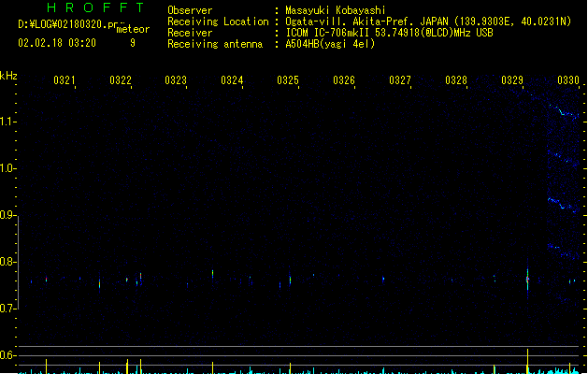588x374 pixels.
Task: Click the 0.7 kHz frequency axis label
Action: [7, 309]
